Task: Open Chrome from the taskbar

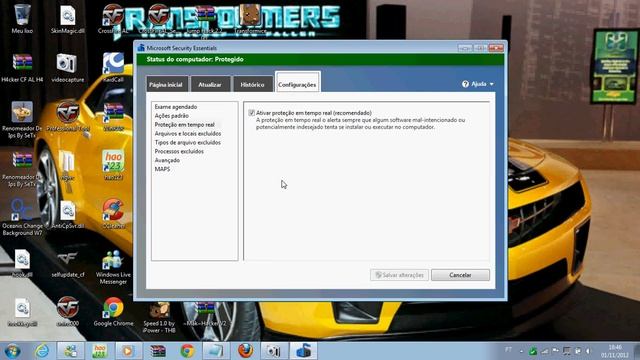Action: (187, 351)
